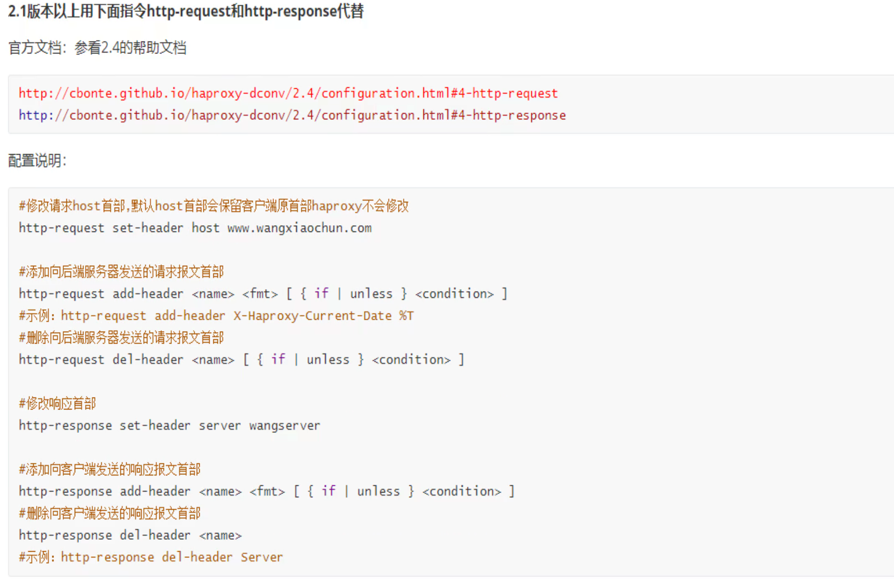Click the 官方文档 help document line
Image resolution: width=894 pixels, height=588 pixels.
tap(98, 48)
